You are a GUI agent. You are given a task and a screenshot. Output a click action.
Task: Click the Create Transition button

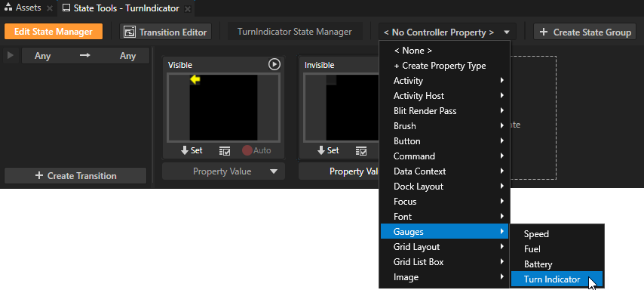click(x=75, y=176)
